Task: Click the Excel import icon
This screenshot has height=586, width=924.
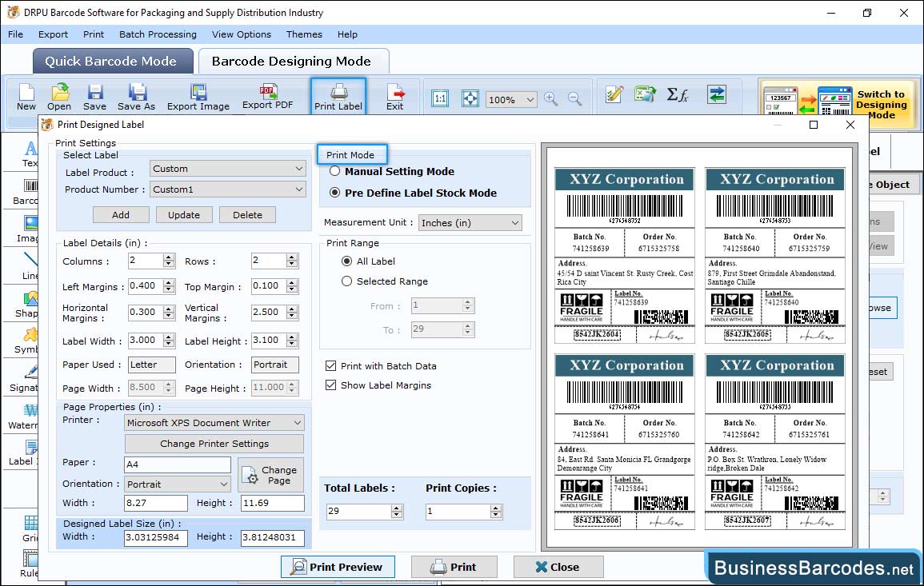Action: [646, 94]
